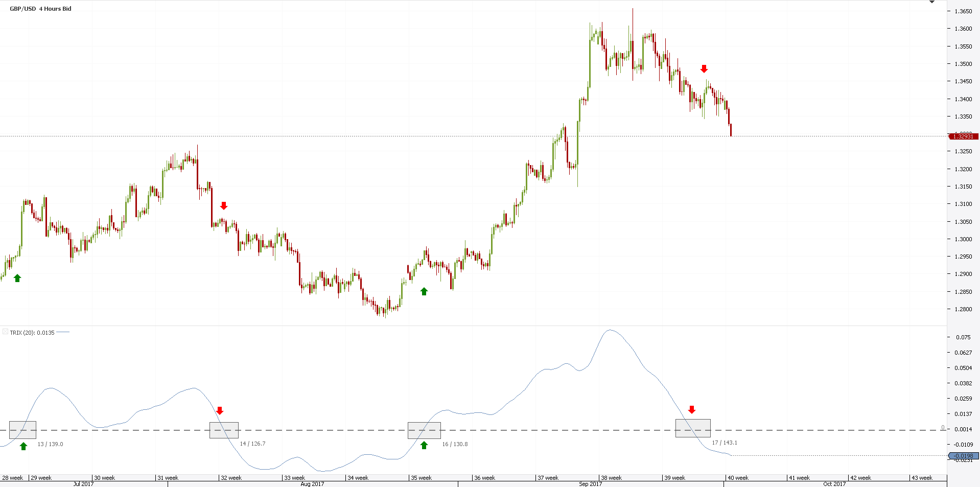Click the '37 week' time axis label

548,478
